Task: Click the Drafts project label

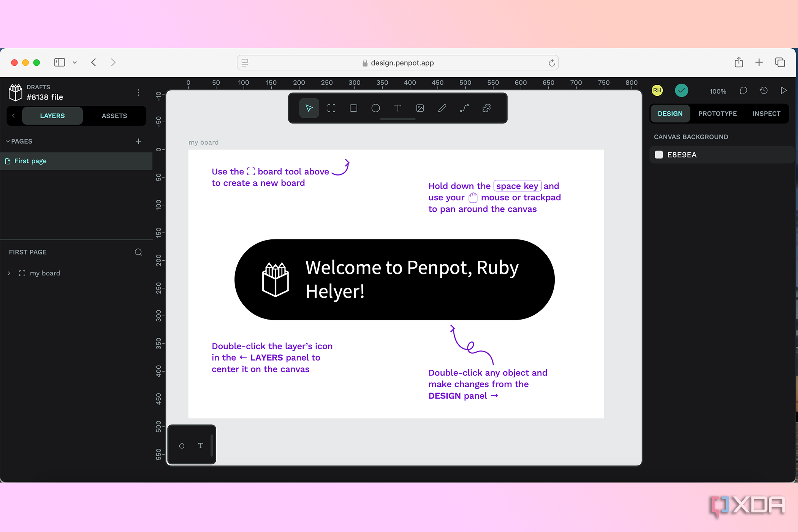Action: (x=38, y=87)
